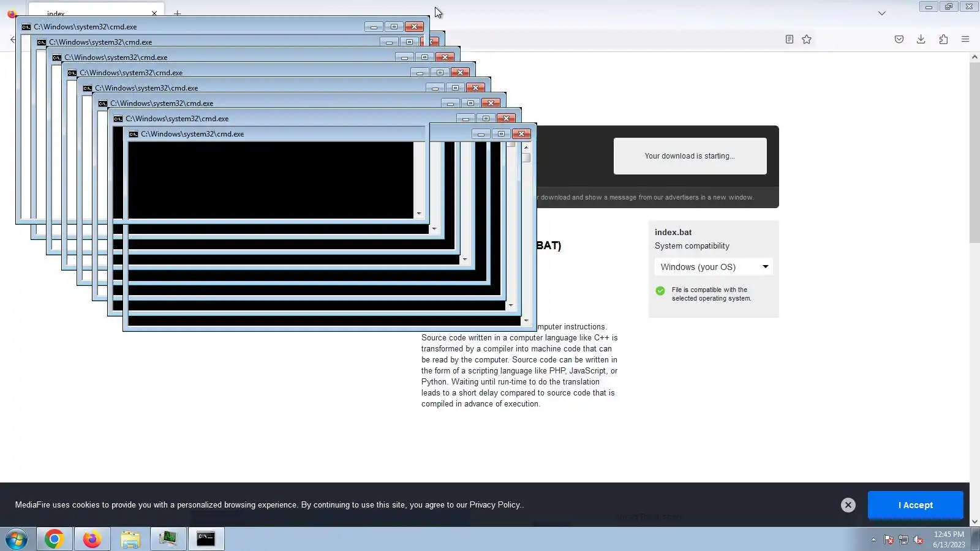Open a new tab with plus button
This screenshot has width=980, height=551.
[x=177, y=13]
